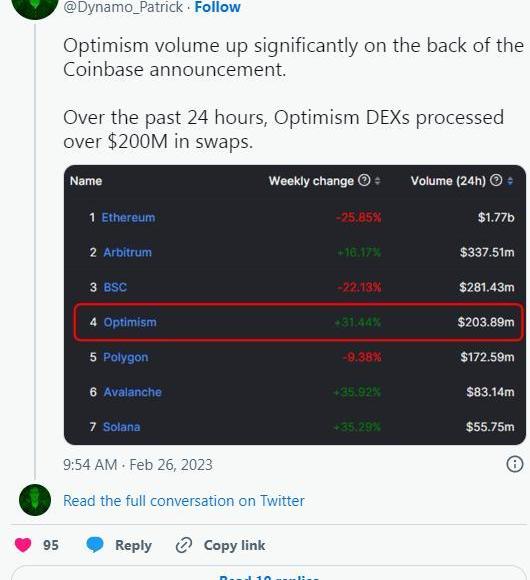The height and width of the screenshot is (580, 530).
Task: Click the Name column header
Action: pyautogui.click(x=86, y=181)
